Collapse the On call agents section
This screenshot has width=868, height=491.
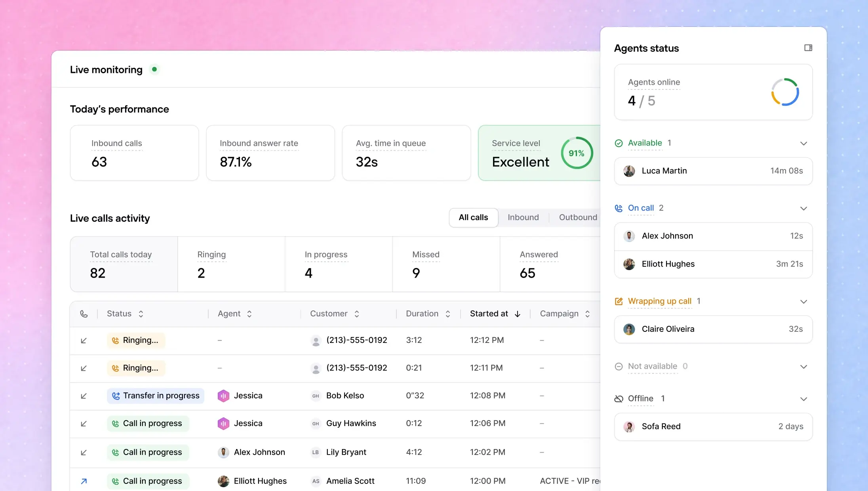click(x=803, y=208)
